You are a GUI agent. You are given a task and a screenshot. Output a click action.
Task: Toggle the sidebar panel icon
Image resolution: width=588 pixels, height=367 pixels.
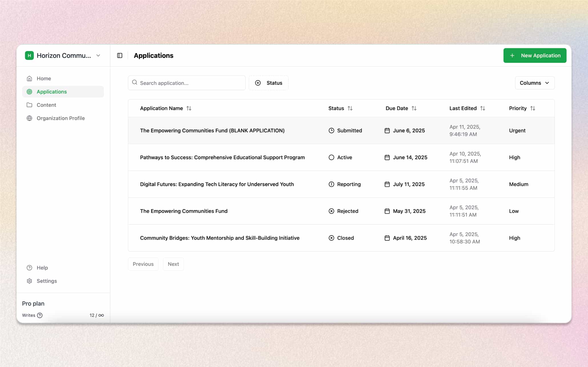click(x=120, y=55)
